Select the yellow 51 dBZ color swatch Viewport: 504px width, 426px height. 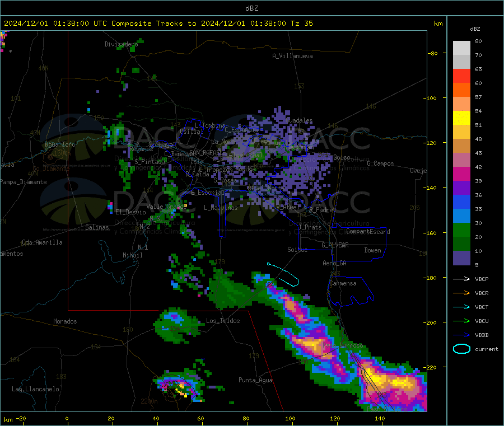point(461,118)
